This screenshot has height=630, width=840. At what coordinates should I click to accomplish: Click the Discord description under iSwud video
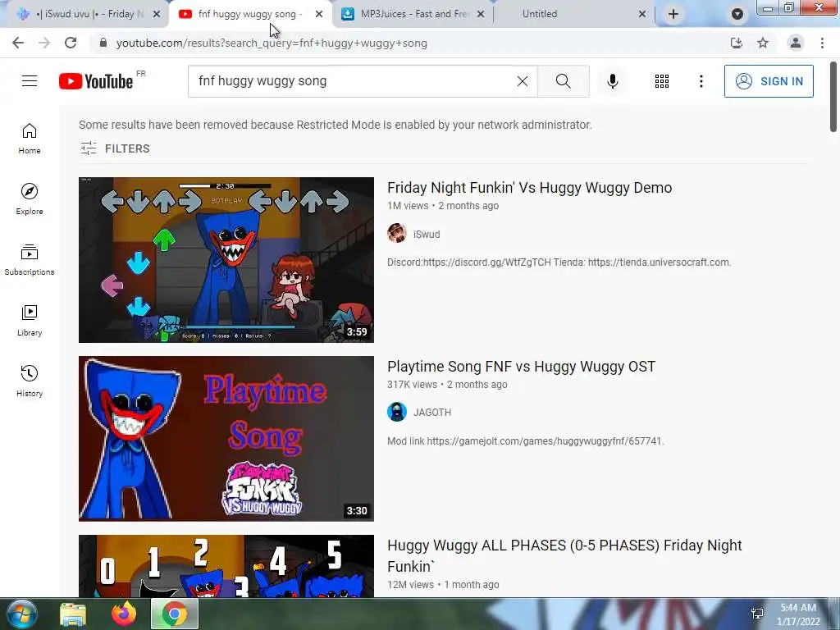[x=559, y=262]
